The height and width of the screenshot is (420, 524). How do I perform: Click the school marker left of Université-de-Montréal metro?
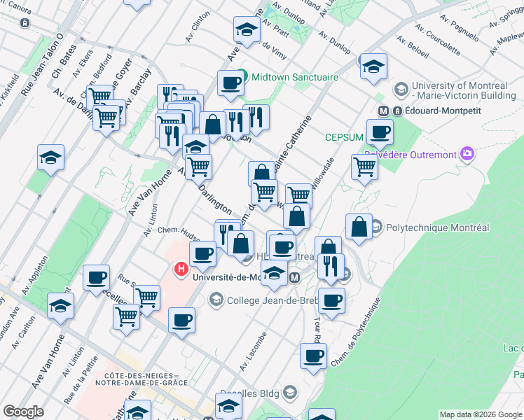[x=274, y=274]
